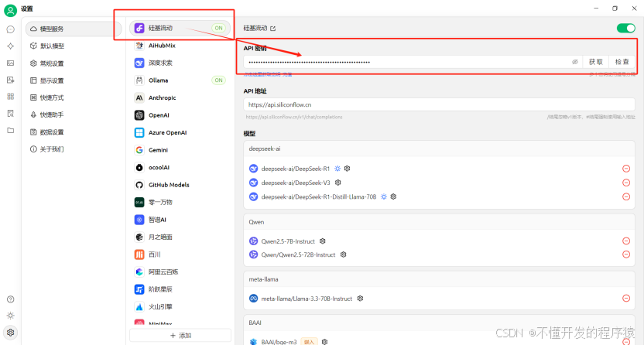Switch theme with the sun icon

(x=11, y=316)
